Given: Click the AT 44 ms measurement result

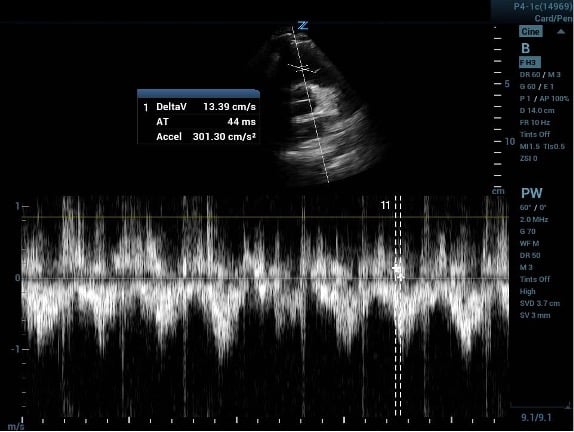Looking at the screenshot, I should [206, 122].
